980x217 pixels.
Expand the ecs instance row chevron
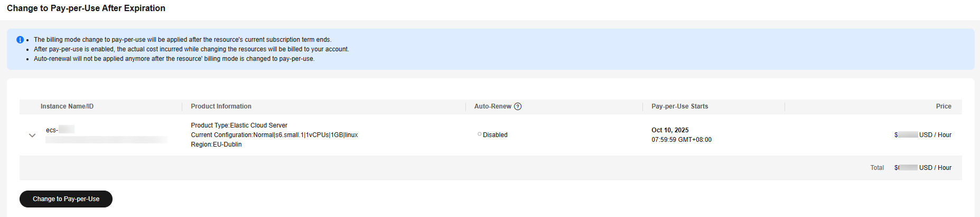(32, 135)
